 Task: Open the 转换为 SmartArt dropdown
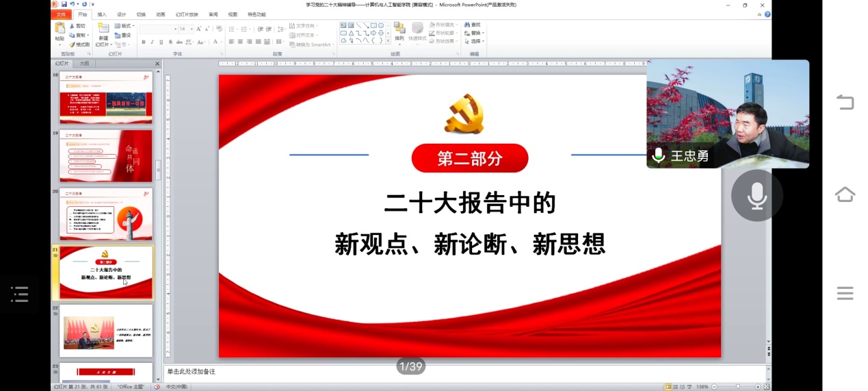click(313, 45)
